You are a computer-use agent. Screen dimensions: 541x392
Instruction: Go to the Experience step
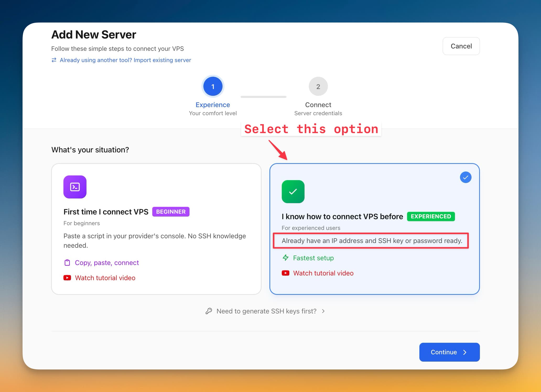pyautogui.click(x=213, y=86)
